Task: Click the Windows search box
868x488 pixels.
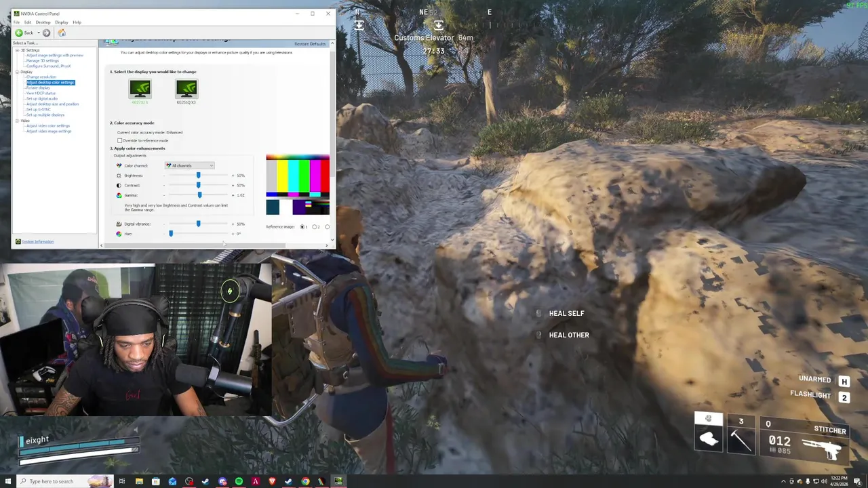Action: click(64, 481)
